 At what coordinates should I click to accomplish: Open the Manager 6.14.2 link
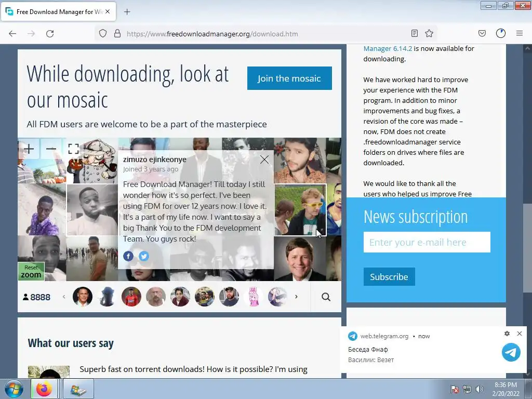click(388, 48)
